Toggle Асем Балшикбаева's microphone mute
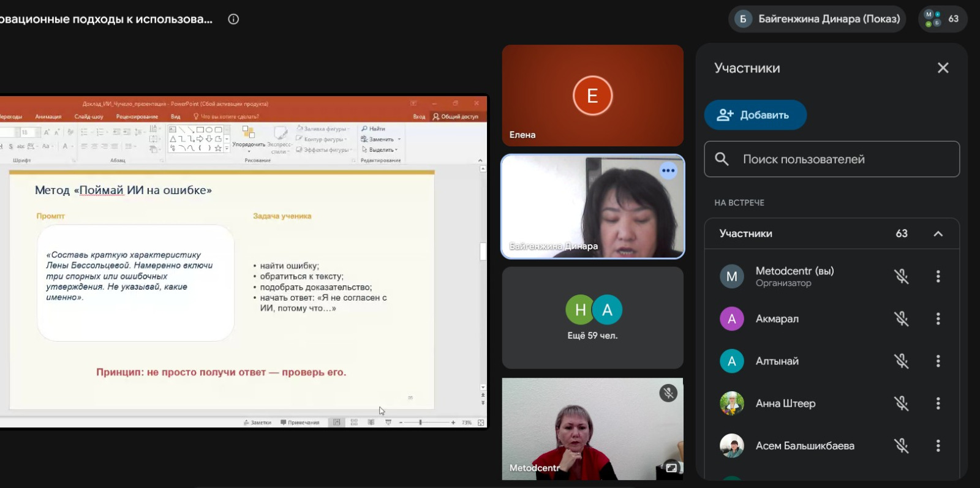 (x=901, y=446)
